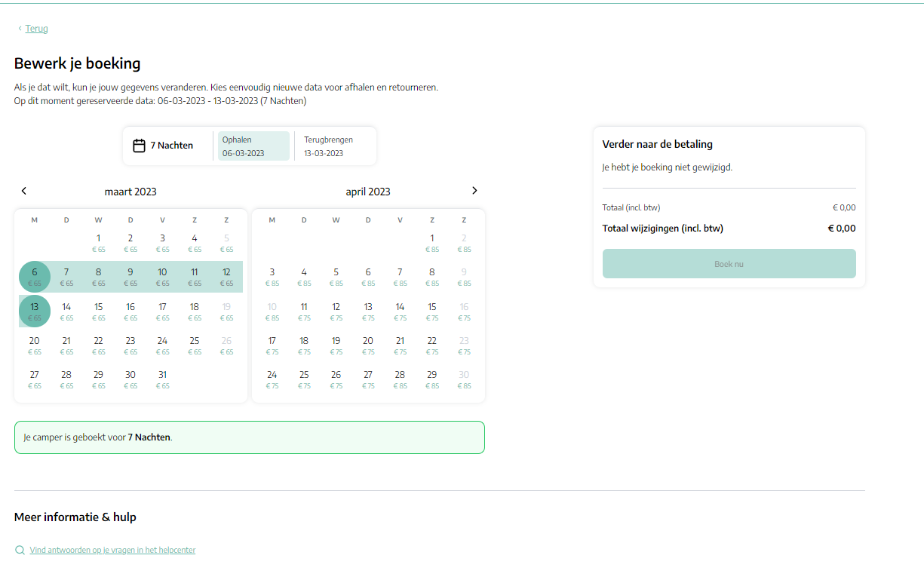Choose March 10 in the calendar
Image resolution: width=924 pixels, height=586 pixels.
[x=163, y=277]
